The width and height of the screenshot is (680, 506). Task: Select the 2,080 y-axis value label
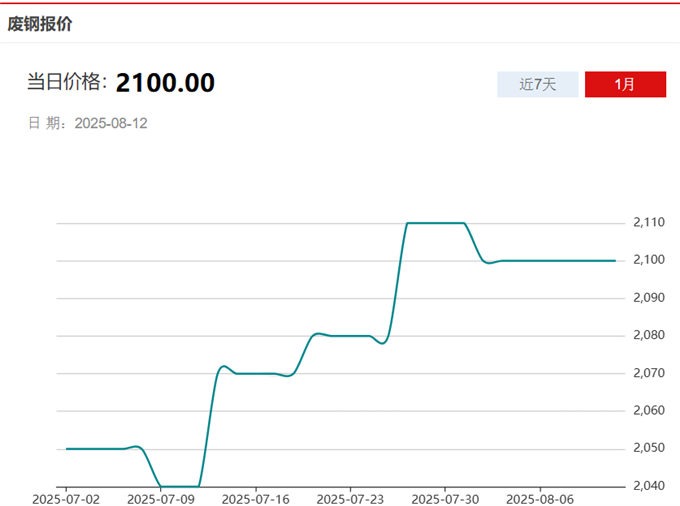pyautogui.click(x=648, y=335)
